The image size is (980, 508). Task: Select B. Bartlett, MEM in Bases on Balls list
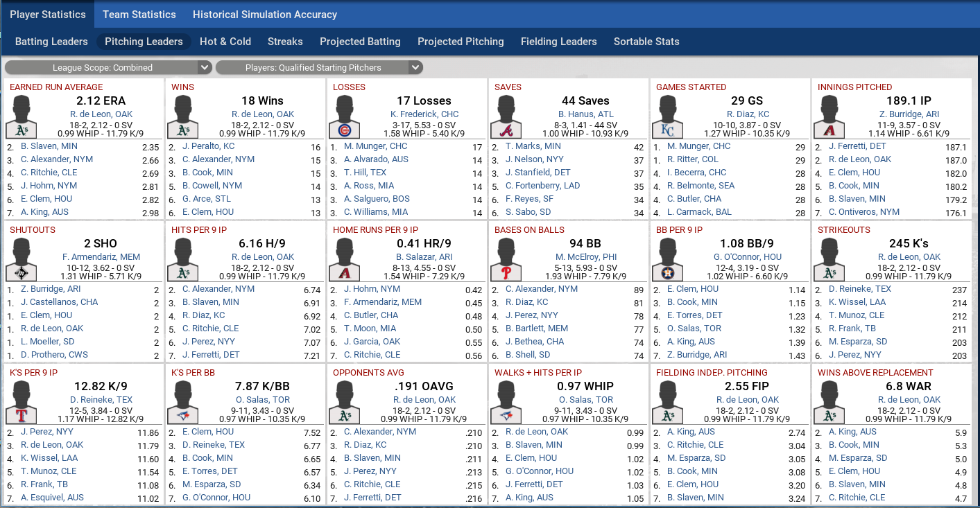(537, 329)
